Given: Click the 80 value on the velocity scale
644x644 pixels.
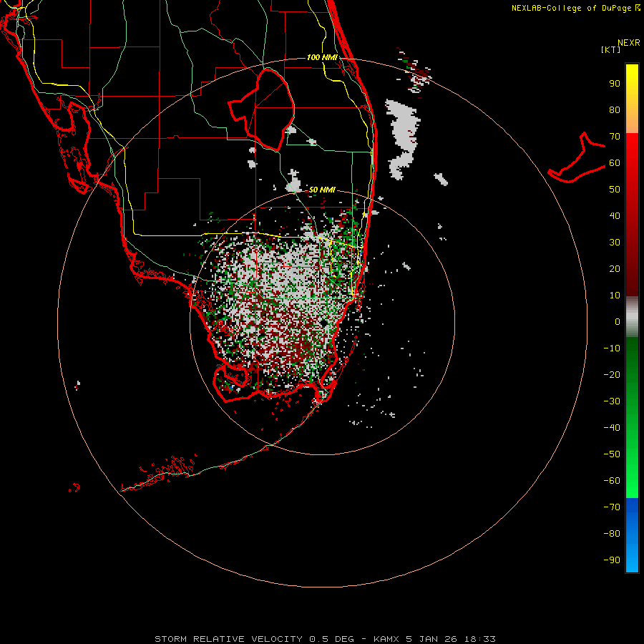Looking at the screenshot, I should coord(615,110).
